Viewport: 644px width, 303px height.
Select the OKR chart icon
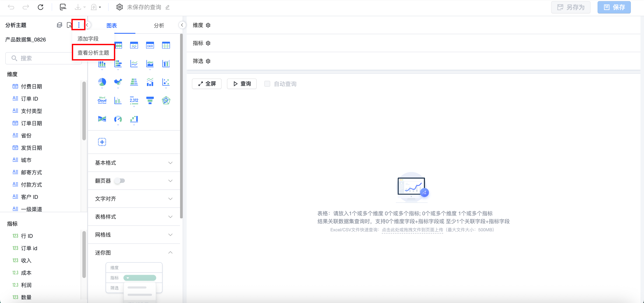pyautogui.click(x=150, y=46)
